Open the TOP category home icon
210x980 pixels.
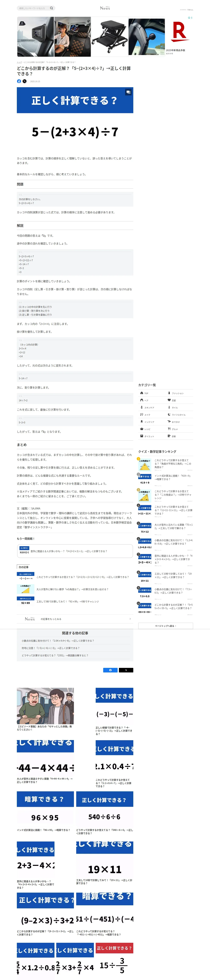pyautogui.click(x=142, y=393)
